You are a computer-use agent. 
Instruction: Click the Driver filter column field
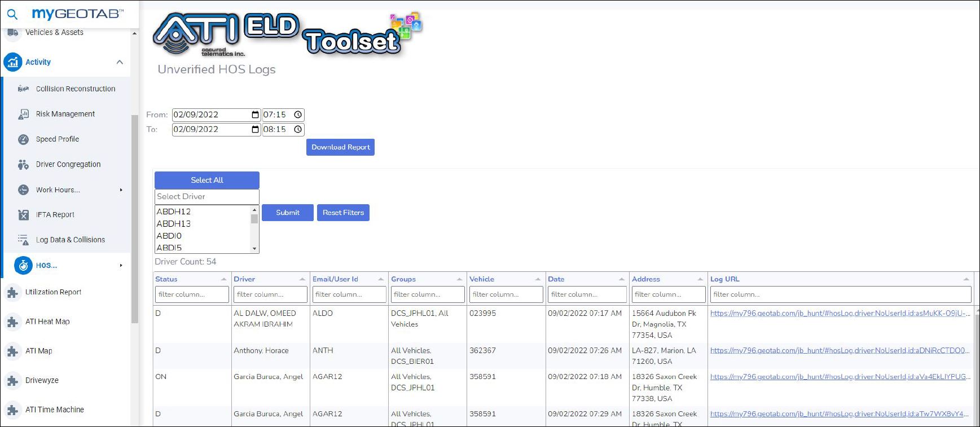click(x=270, y=294)
